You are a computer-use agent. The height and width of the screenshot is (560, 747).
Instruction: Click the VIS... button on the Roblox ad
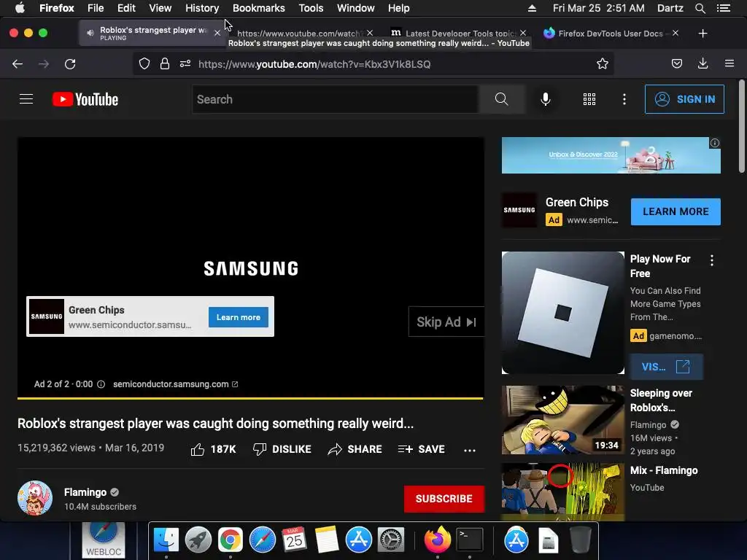tap(666, 367)
